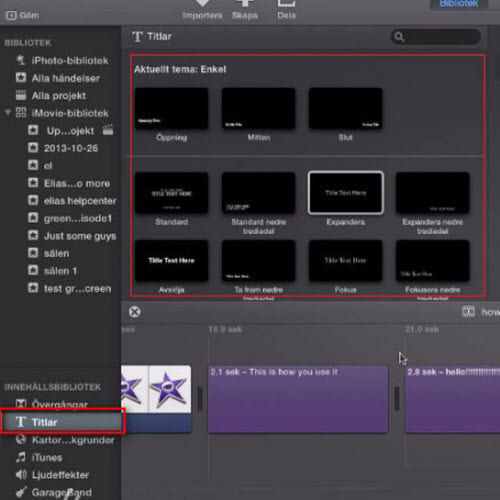This screenshot has height=500, width=500.
Task: Select the Expandera nedre tredjedel title thumbnail
Action: (x=432, y=193)
